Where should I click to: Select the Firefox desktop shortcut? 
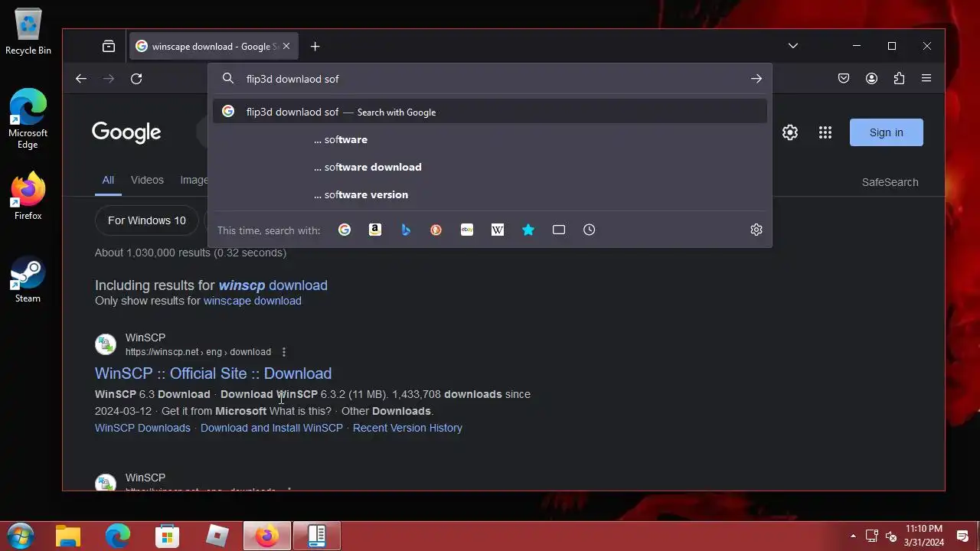coord(28,197)
